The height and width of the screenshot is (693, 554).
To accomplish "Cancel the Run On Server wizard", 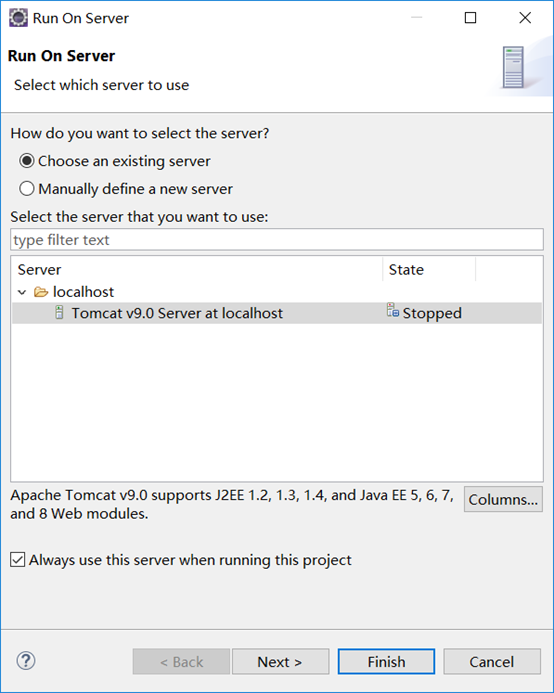I will [x=492, y=662].
